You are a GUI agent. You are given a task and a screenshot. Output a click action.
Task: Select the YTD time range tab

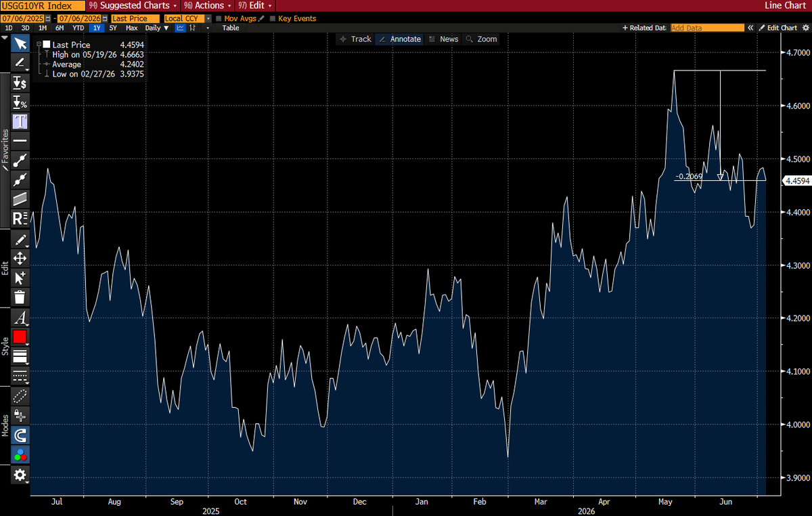[78, 28]
